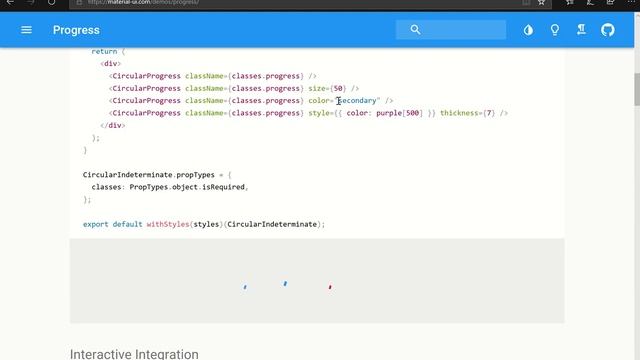Click the search magnifier icon
640x360 pixels.
click(x=415, y=29)
